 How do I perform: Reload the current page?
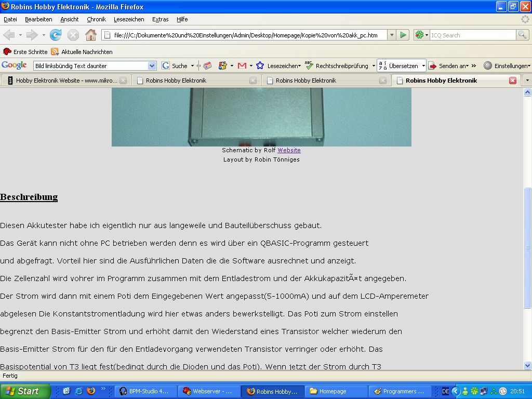coord(56,35)
